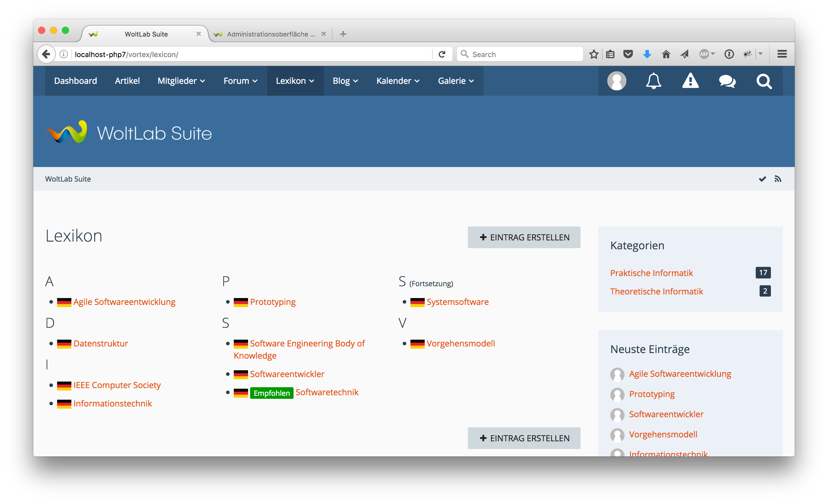Click the RSS feed icon
The height and width of the screenshot is (504, 828).
(778, 179)
